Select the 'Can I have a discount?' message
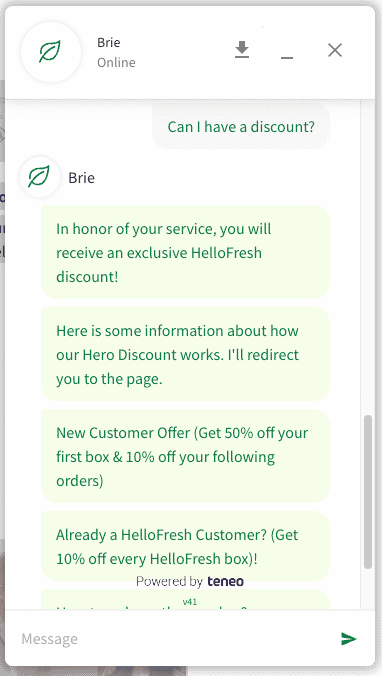 point(241,126)
